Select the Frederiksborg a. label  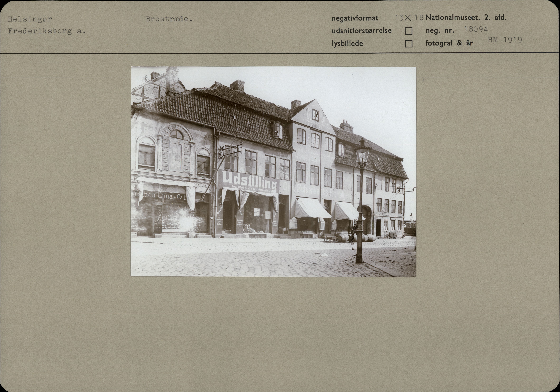[47, 31]
